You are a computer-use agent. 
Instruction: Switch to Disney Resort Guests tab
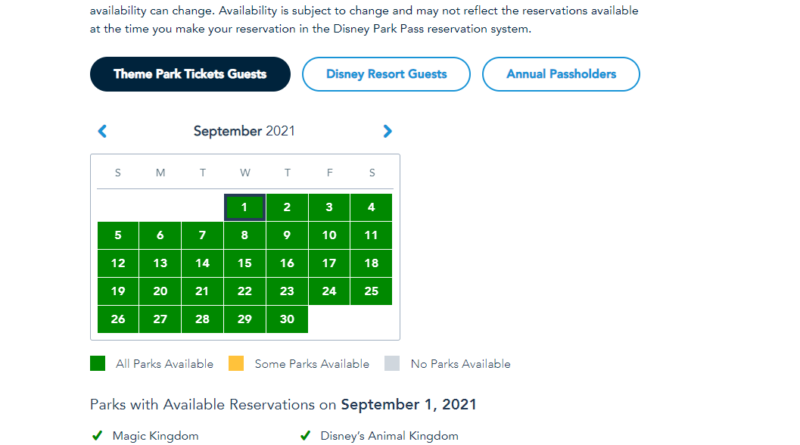(386, 74)
